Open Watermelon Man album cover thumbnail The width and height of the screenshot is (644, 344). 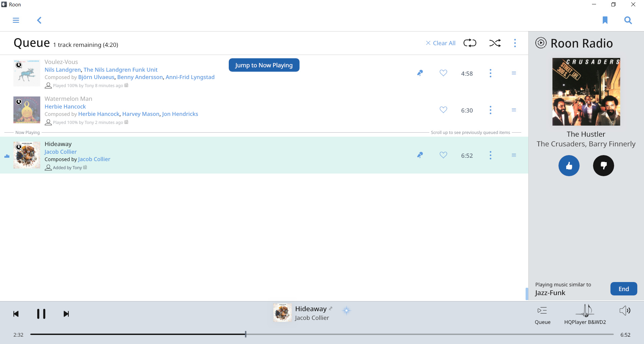27,110
